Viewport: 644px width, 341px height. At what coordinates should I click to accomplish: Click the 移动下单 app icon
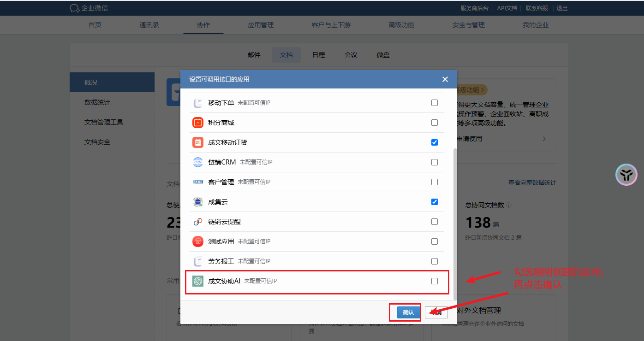[197, 102]
